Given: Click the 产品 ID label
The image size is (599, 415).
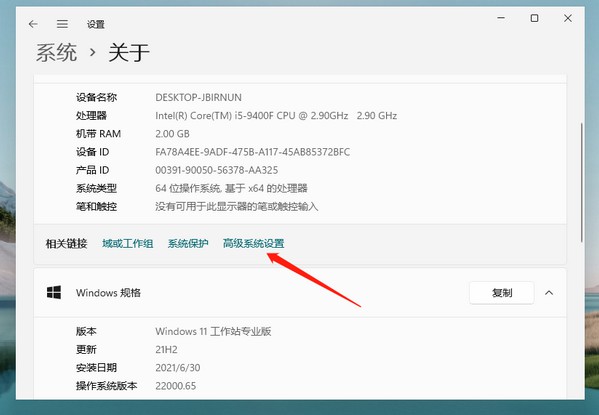Looking at the screenshot, I should [92, 170].
